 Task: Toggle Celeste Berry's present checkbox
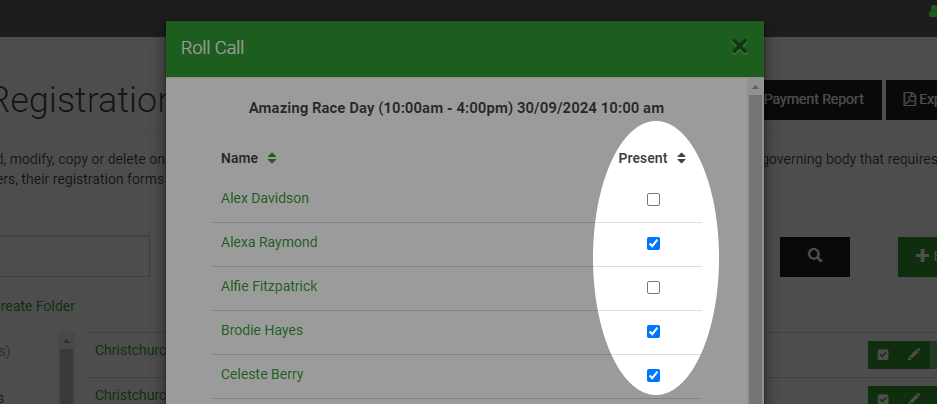click(x=653, y=375)
